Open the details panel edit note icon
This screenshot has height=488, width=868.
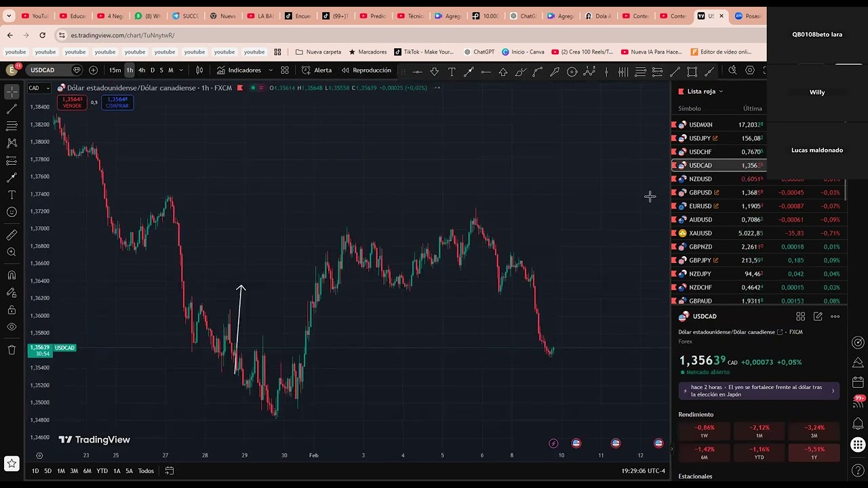tap(818, 317)
